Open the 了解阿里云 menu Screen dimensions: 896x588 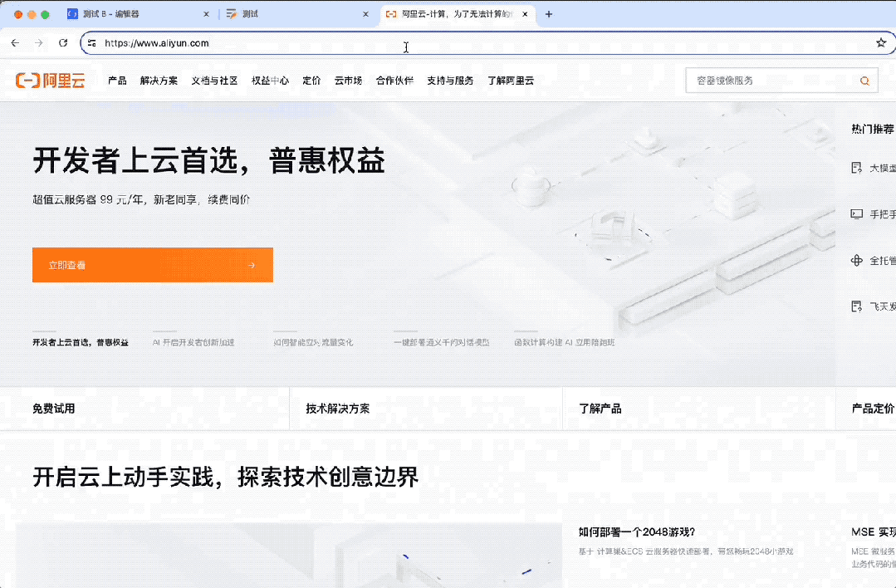511,81
